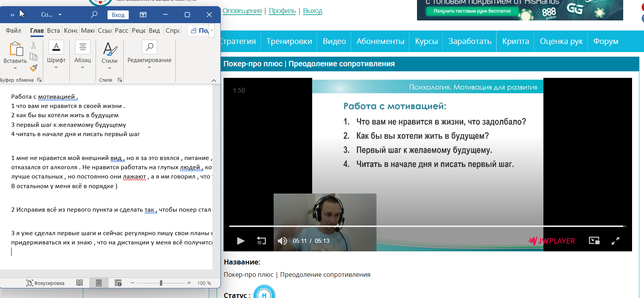This screenshot has width=644, height=298.
Task: Switch to the Макет ribbon tab
Action: (87, 30)
